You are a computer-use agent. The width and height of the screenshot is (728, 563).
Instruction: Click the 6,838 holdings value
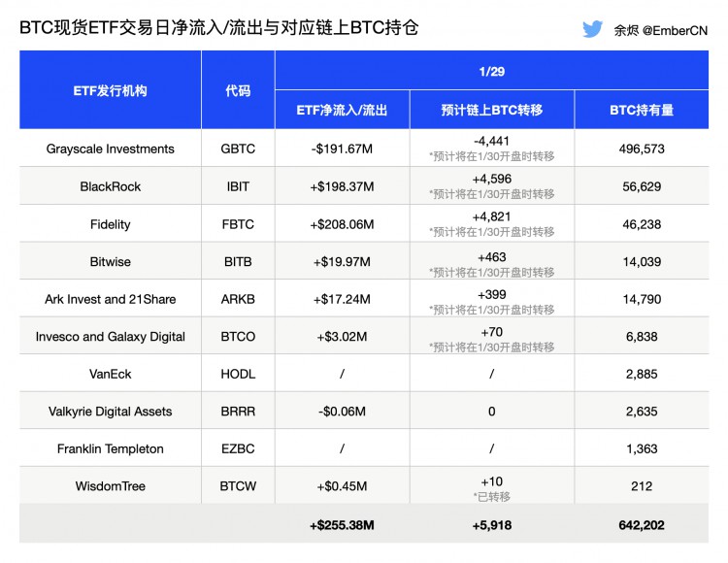pyautogui.click(x=642, y=337)
